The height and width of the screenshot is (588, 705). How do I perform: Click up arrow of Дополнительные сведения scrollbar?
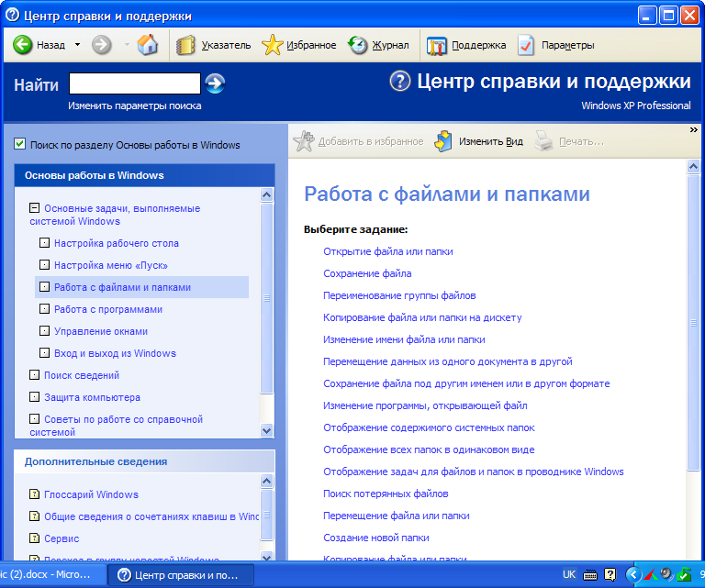[x=266, y=481]
